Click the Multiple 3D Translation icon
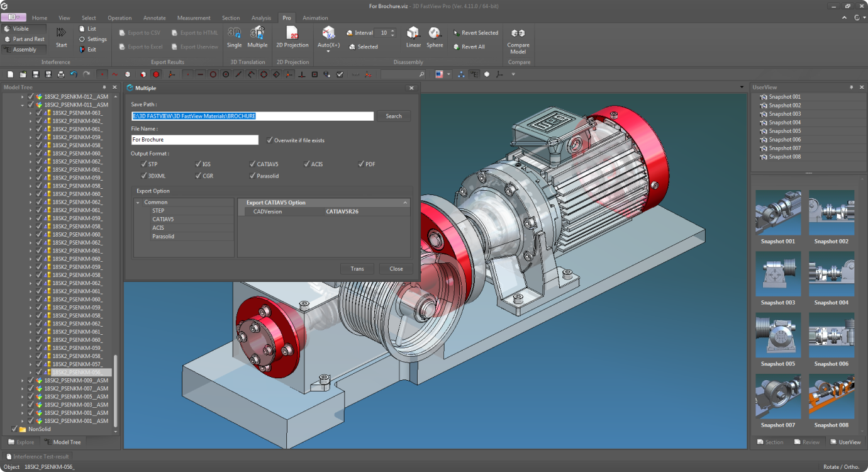Viewport: 868px width, 472px height. 257,33
